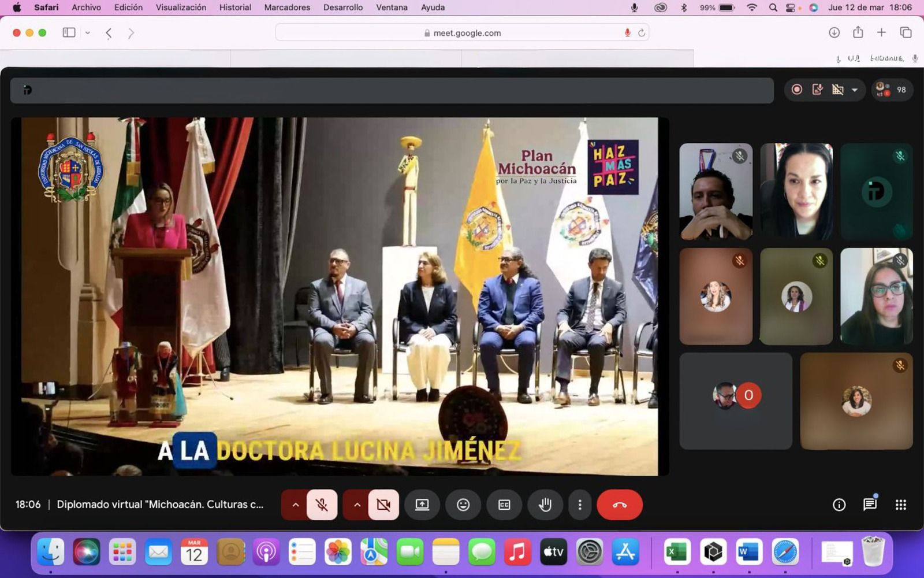This screenshot has width=924, height=578.
Task: Show meeting details with the info icon
Action: (838, 505)
